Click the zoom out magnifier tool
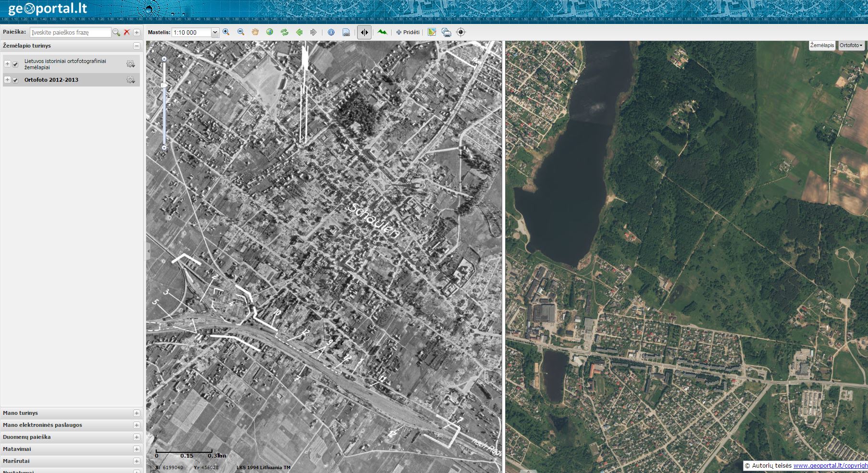This screenshot has width=868, height=473. click(241, 32)
